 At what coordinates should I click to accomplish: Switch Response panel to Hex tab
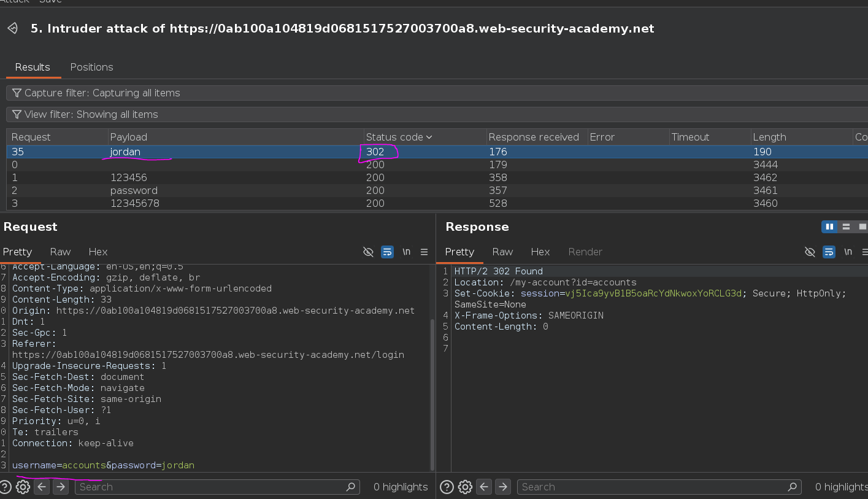[x=540, y=252]
